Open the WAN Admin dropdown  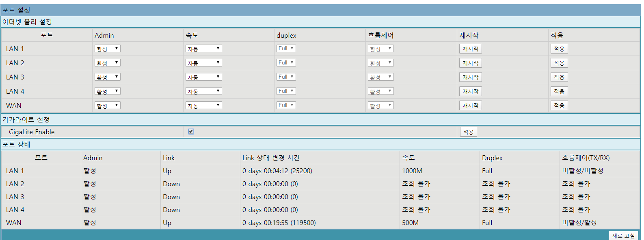(108, 105)
